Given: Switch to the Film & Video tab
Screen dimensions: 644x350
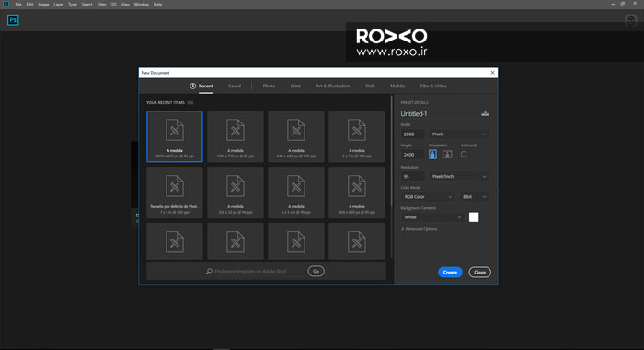Looking at the screenshot, I should (x=433, y=86).
